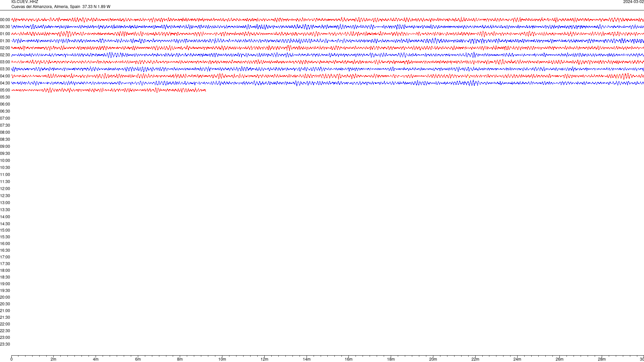Click the 6m axis tick label

coord(138,359)
